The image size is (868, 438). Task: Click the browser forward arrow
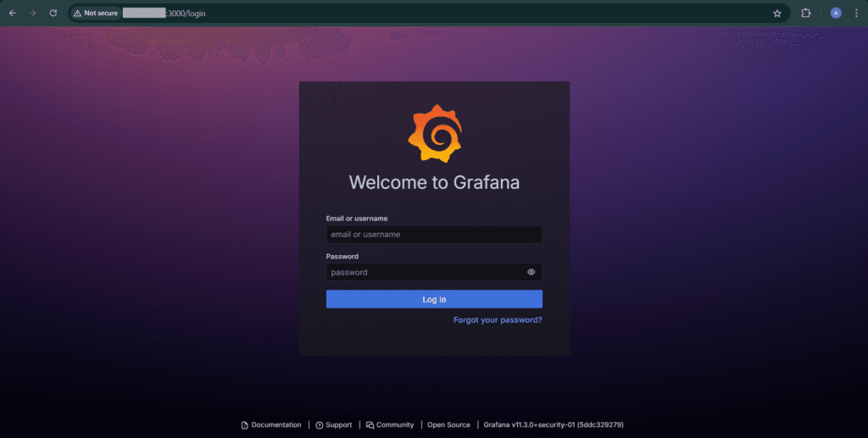point(33,14)
